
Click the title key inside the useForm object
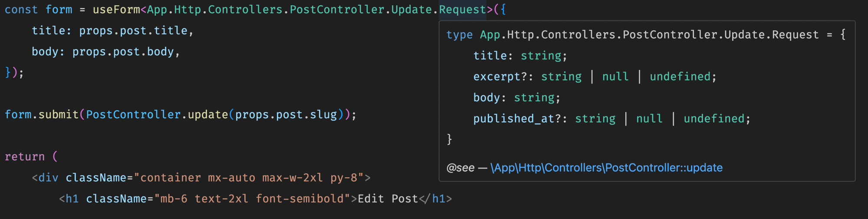pyautogui.click(x=49, y=30)
